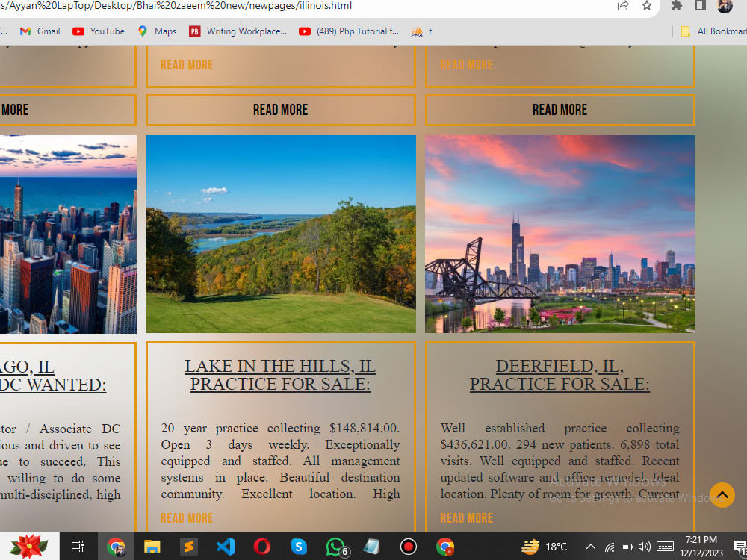Open the screen recorder taskbar icon

coord(409,547)
